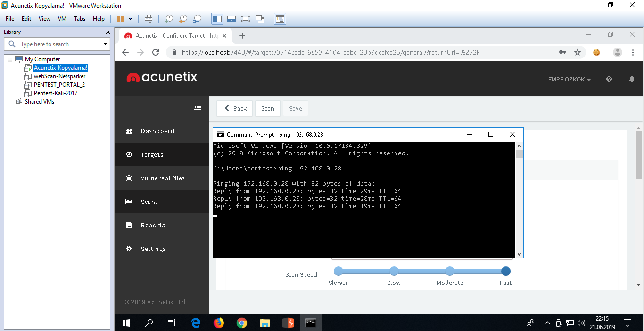Collapse the Acunetix sidebar menu icon
This screenshot has height=331, width=644.
tap(198, 107)
